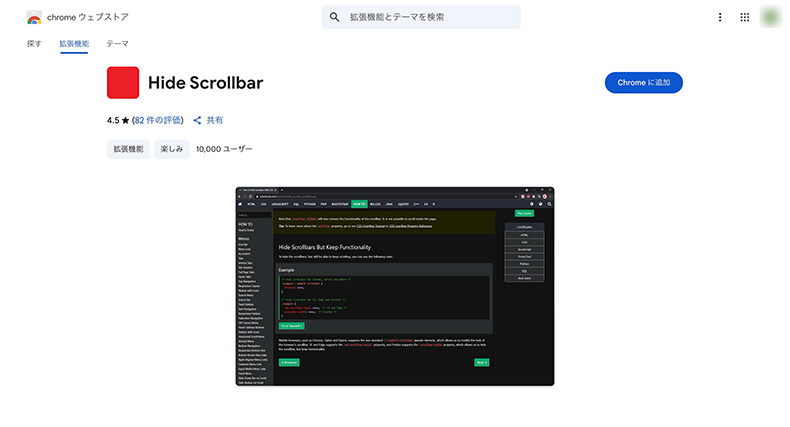Open the 82 件の評価 ratings link
The height and width of the screenshot is (427, 790).
pyautogui.click(x=158, y=120)
